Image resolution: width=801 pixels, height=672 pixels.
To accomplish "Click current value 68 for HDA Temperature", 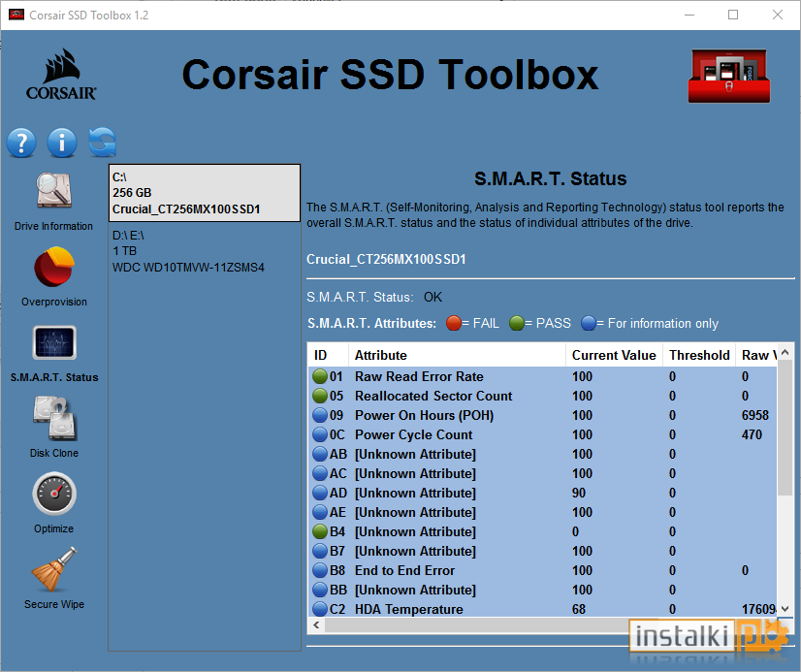I will point(579,609).
